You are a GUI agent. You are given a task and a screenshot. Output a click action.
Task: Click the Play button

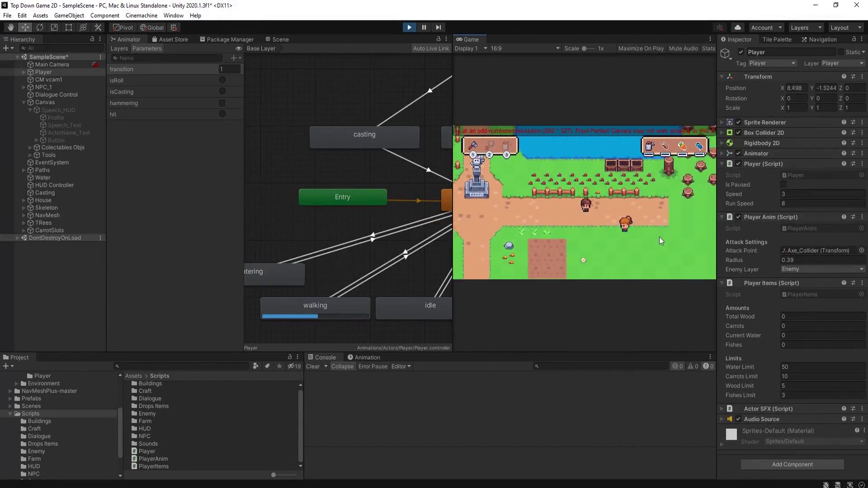pos(409,28)
